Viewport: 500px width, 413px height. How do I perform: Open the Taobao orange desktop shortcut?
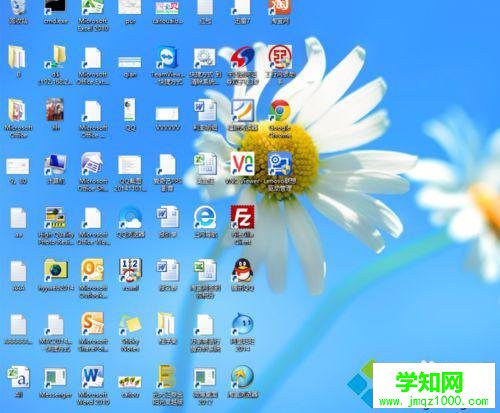tap(280, 8)
